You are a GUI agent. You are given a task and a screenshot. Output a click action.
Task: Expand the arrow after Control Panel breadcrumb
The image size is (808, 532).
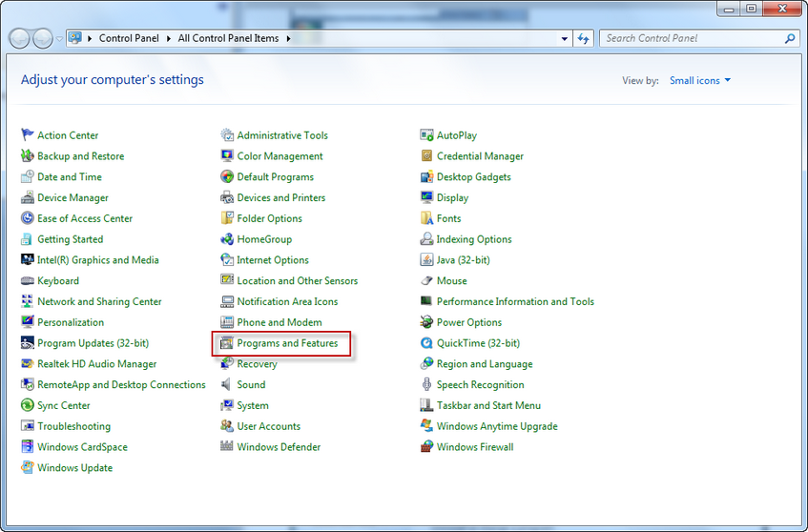(x=169, y=39)
